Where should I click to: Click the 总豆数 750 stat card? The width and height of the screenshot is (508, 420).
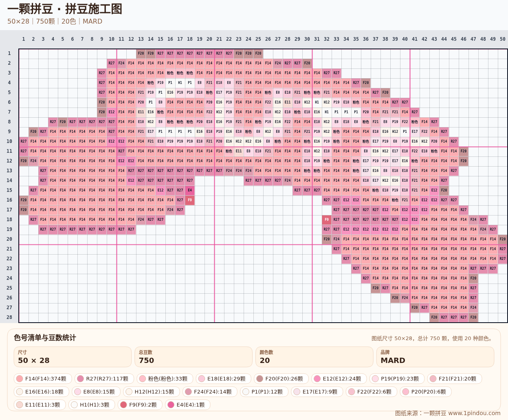point(194,357)
